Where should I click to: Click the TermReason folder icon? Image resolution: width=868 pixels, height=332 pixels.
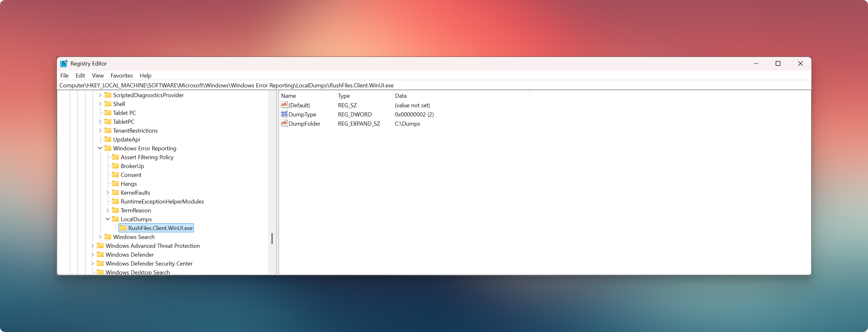(115, 210)
